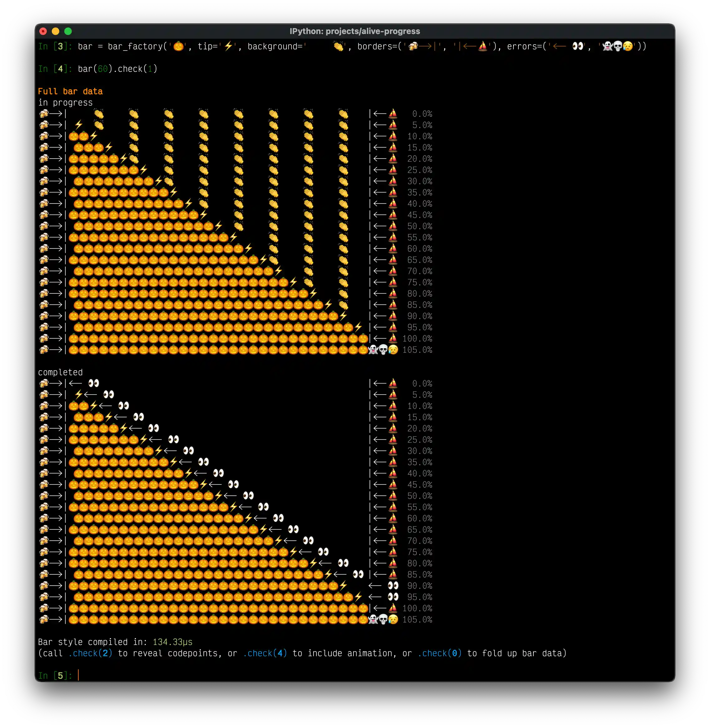Select the 'completed' section label
The width and height of the screenshot is (710, 728).
click(x=61, y=372)
